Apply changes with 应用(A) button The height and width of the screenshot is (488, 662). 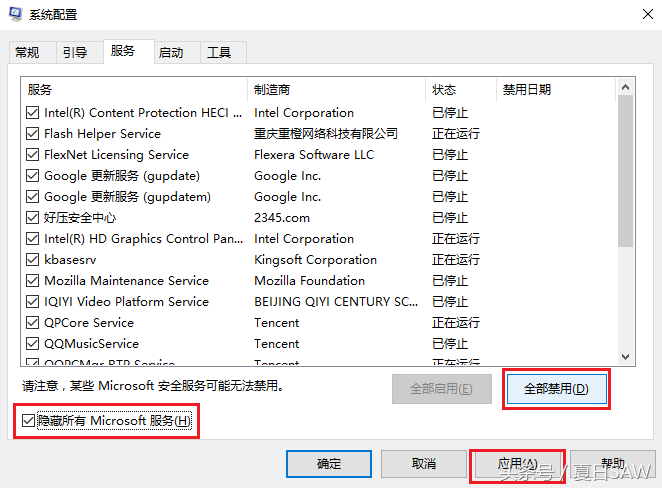coord(518,464)
